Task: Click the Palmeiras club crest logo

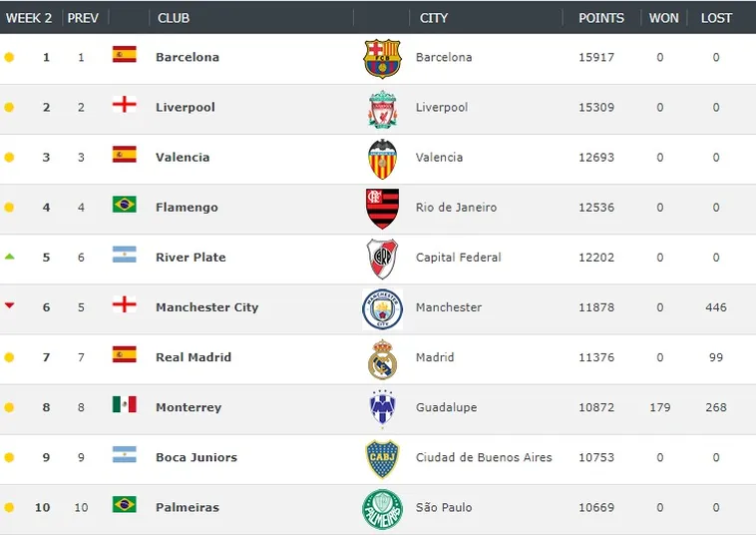Action: (x=382, y=508)
